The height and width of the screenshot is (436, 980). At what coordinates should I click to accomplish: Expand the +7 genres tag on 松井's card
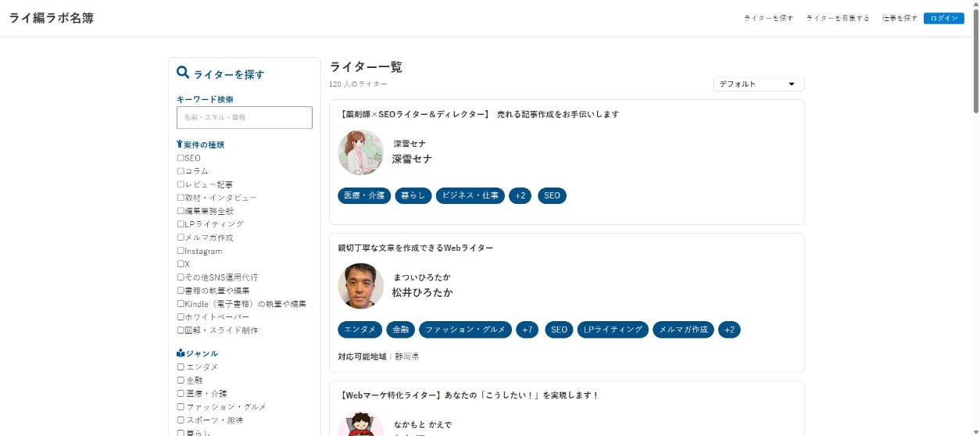coord(527,330)
